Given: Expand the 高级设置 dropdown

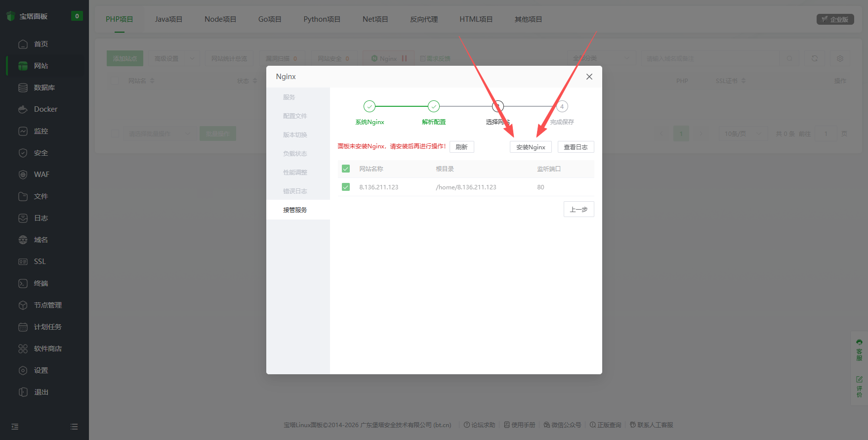Looking at the screenshot, I should (x=174, y=58).
